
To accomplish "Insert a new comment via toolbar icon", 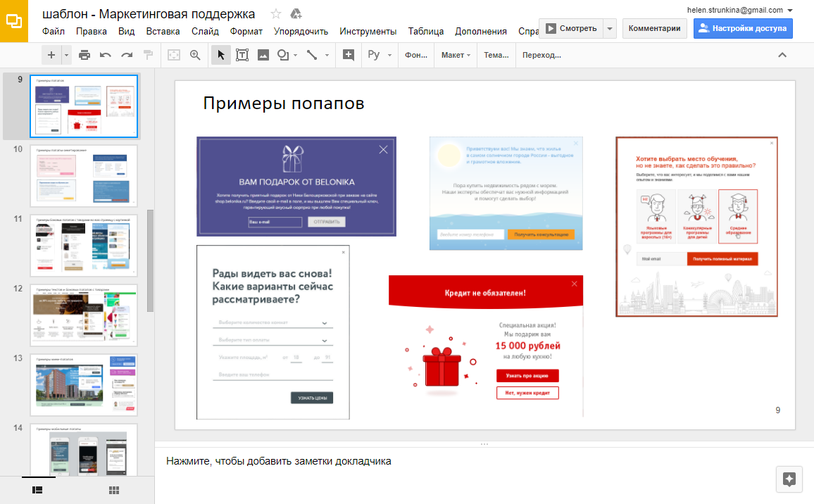I will click(x=348, y=54).
